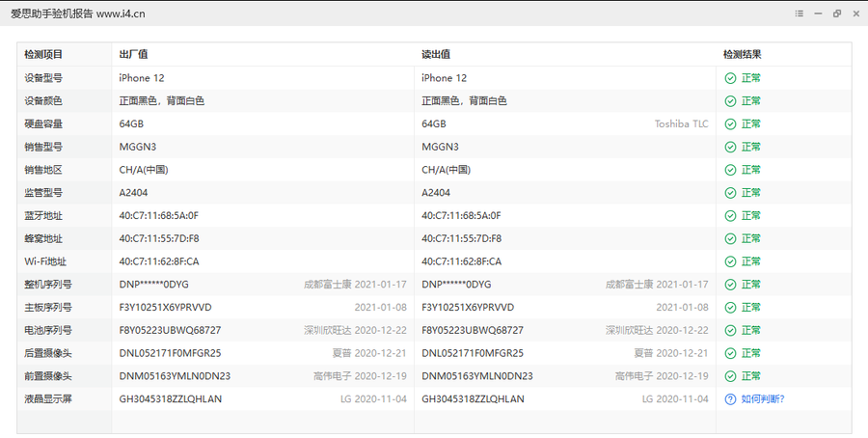
Task: Click green check icon in 监管型号 row
Action: [730, 193]
